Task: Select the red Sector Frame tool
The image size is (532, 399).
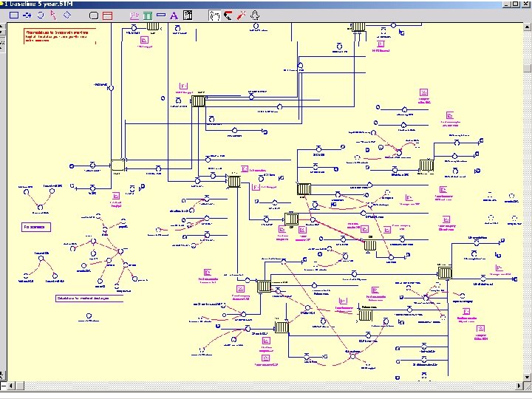Action: [x=107, y=16]
